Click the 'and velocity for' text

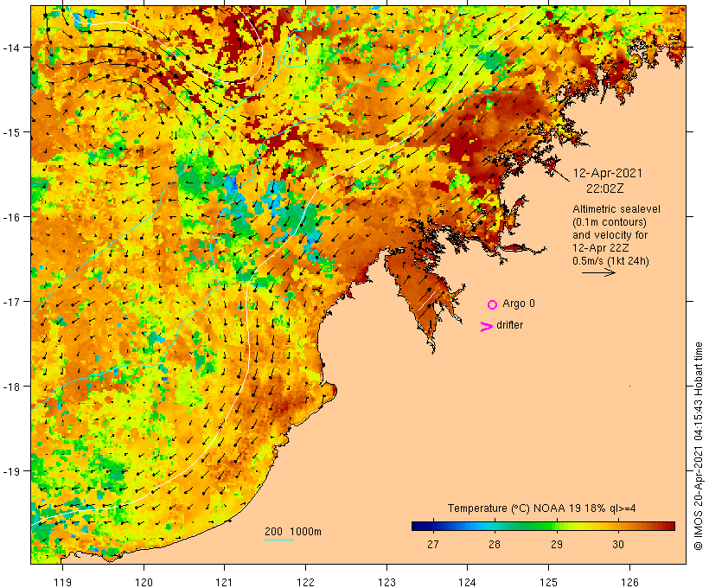pos(610,235)
